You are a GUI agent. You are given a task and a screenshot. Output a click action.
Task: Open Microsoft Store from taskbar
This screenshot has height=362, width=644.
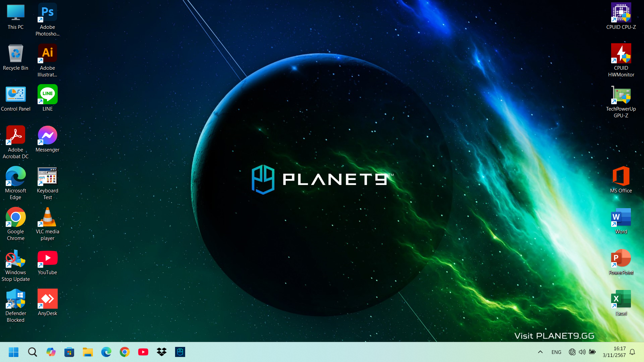click(69, 352)
